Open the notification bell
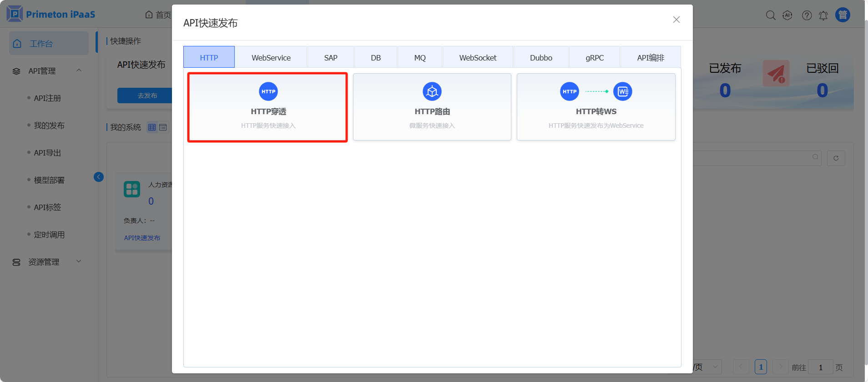Image resolution: width=868 pixels, height=382 pixels. [x=823, y=15]
